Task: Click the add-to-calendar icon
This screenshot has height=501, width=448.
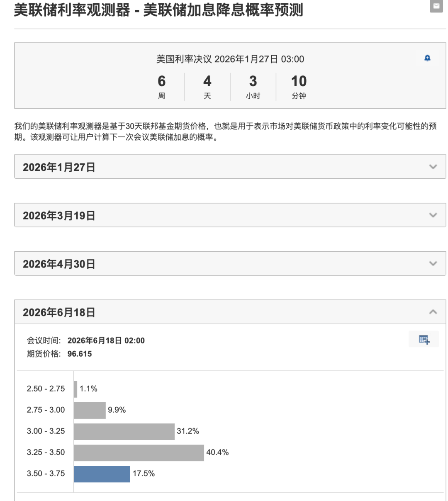Action: [x=424, y=340]
